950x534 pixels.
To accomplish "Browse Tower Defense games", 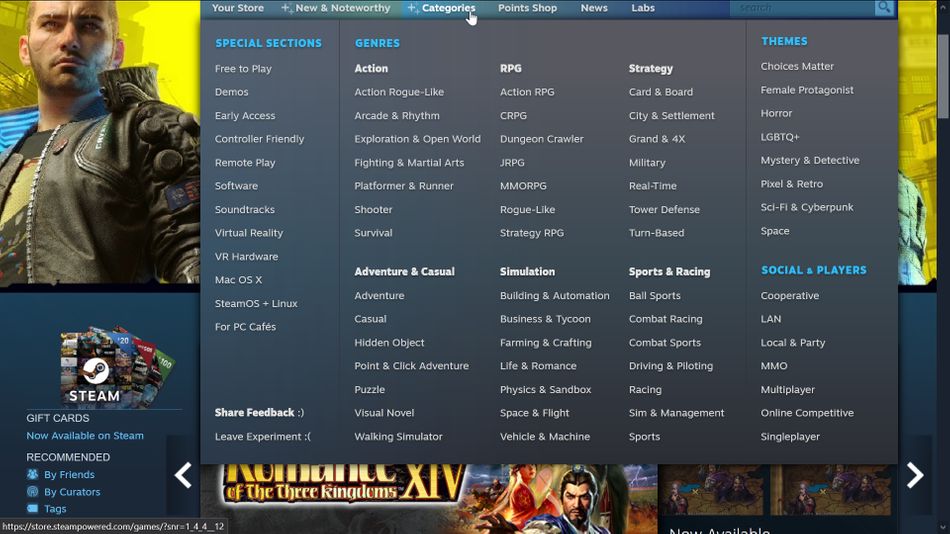I will click(x=664, y=210).
